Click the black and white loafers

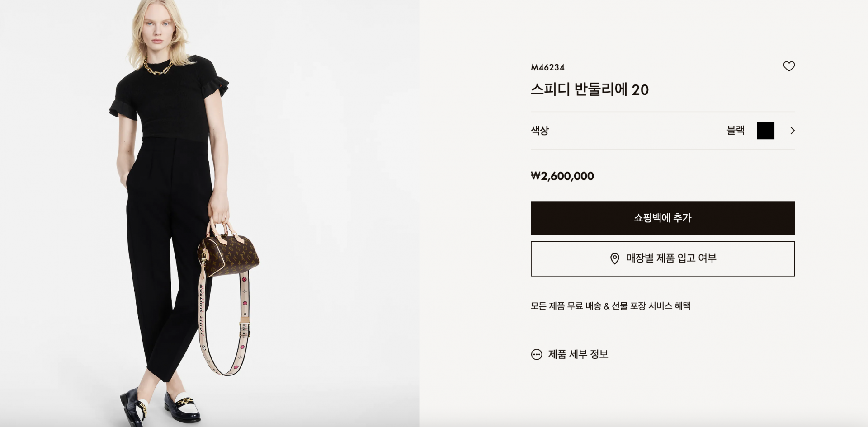(x=161, y=406)
